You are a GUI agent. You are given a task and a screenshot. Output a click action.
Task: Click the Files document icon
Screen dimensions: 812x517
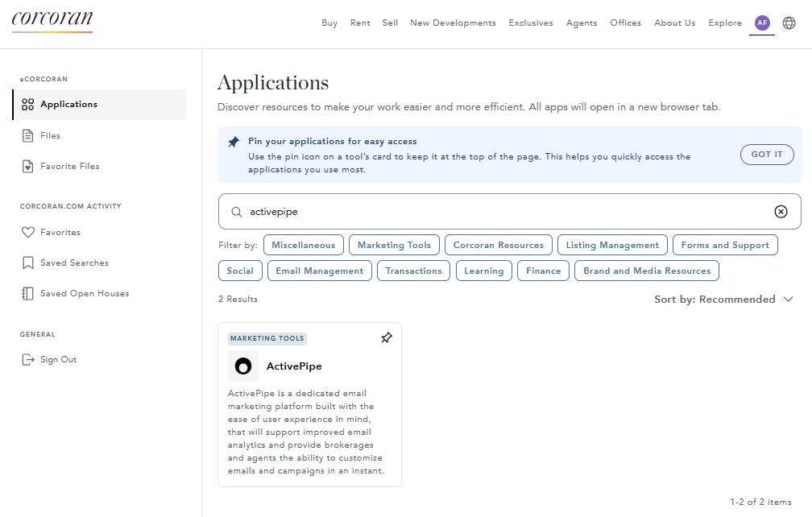(28, 135)
